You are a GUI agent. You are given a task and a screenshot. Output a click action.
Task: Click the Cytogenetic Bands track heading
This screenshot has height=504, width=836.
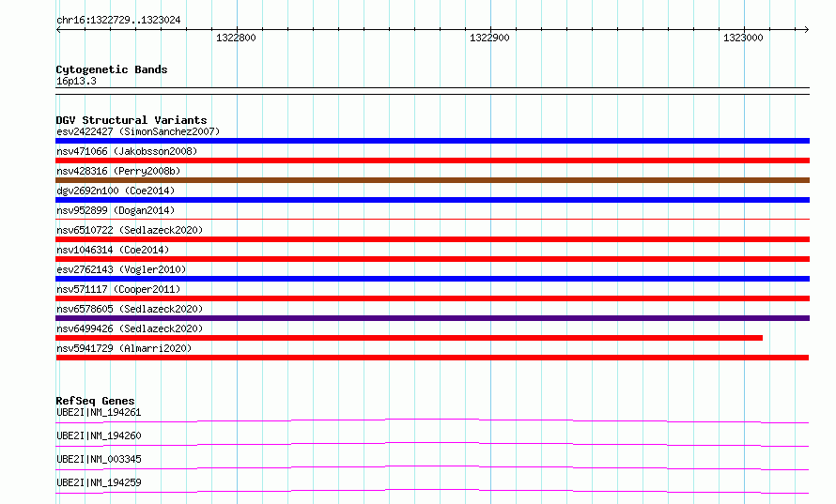pos(112,69)
